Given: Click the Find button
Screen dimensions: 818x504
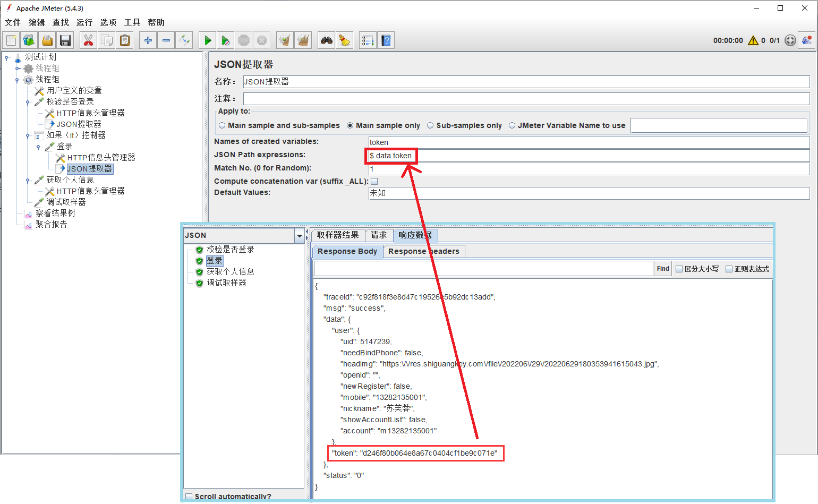Looking at the screenshot, I should coord(662,269).
